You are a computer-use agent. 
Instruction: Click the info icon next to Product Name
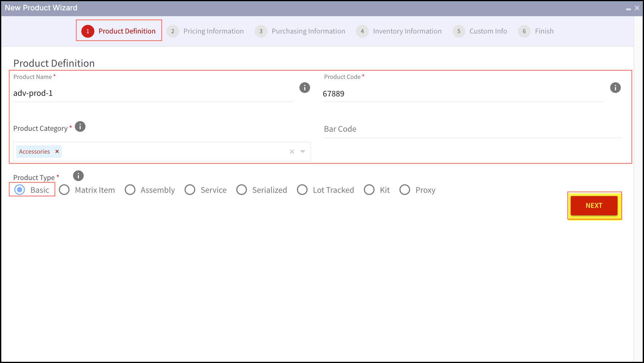click(304, 87)
